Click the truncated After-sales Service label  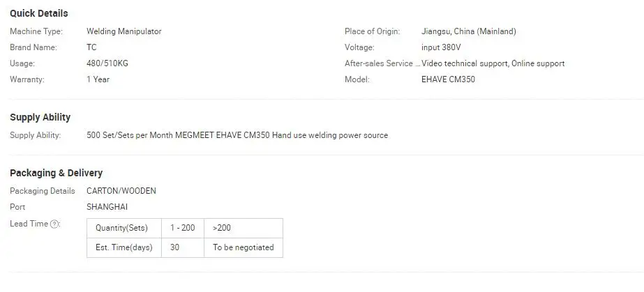382,63
